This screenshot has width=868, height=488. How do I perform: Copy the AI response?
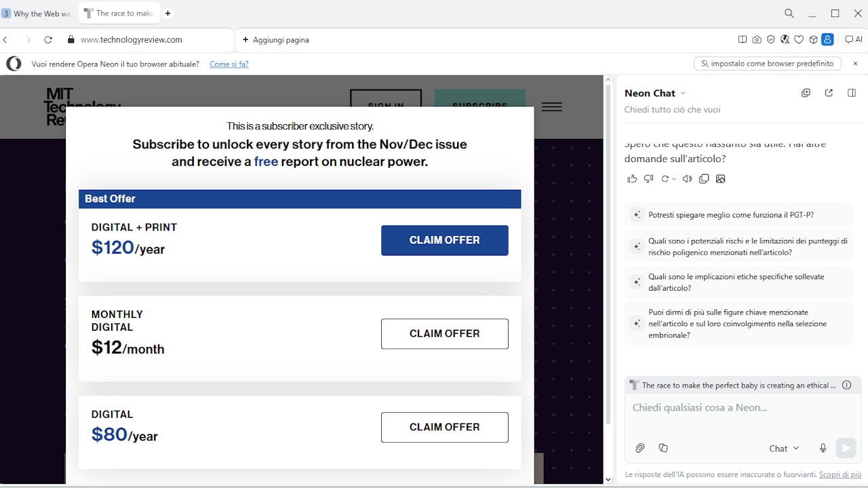point(704,178)
